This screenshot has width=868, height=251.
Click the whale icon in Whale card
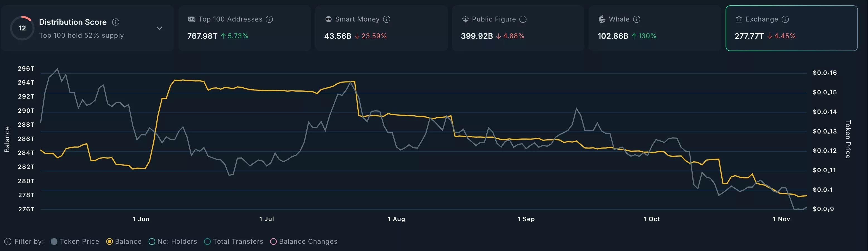(x=602, y=19)
